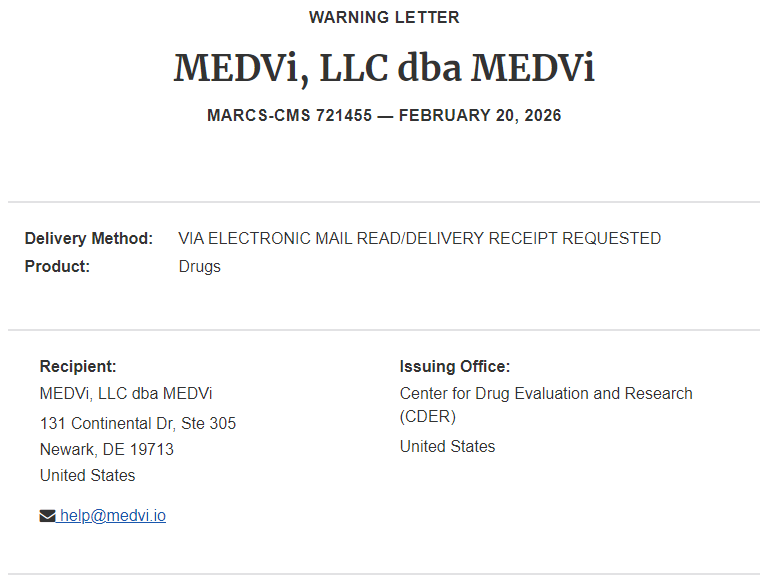Click the envelope icon beside the email

(x=48, y=516)
